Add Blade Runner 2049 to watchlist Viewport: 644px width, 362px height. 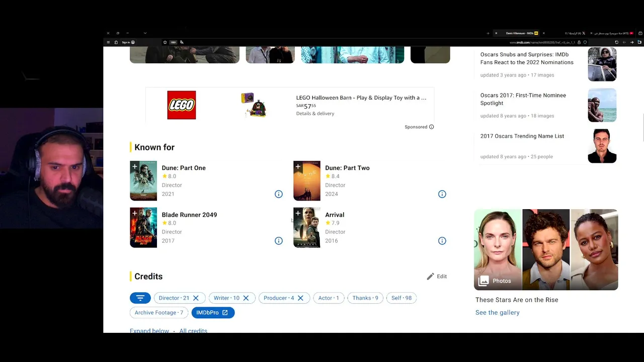(x=134, y=213)
